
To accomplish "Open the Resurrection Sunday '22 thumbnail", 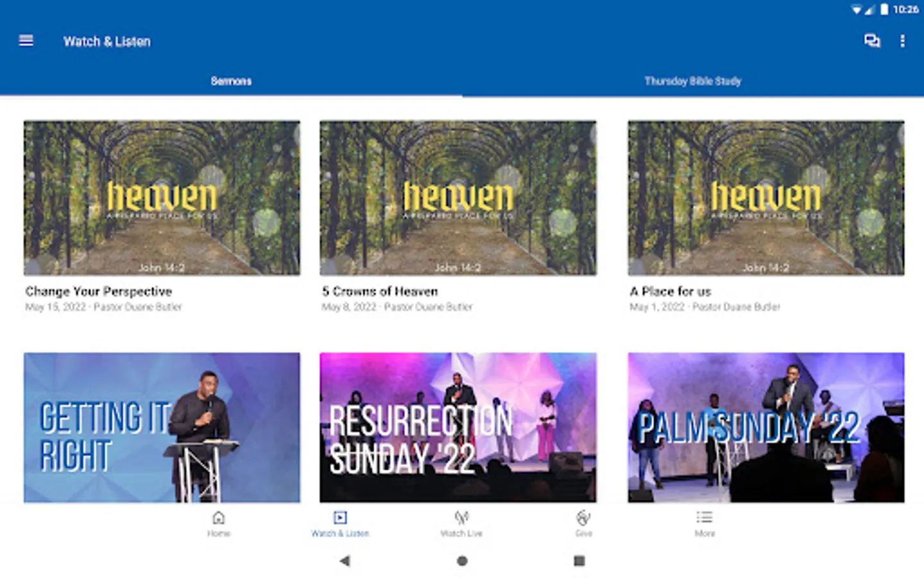I will point(458,427).
